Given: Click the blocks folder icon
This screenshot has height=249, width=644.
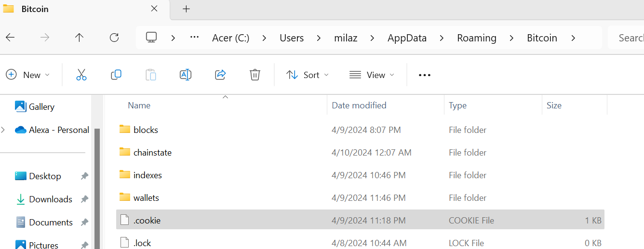Looking at the screenshot, I should (x=125, y=129).
